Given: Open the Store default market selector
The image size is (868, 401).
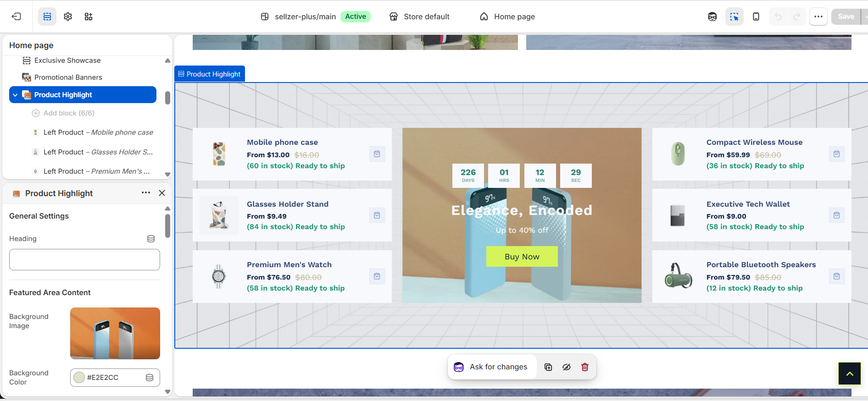Looking at the screenshot, I should tap(419, 16).
